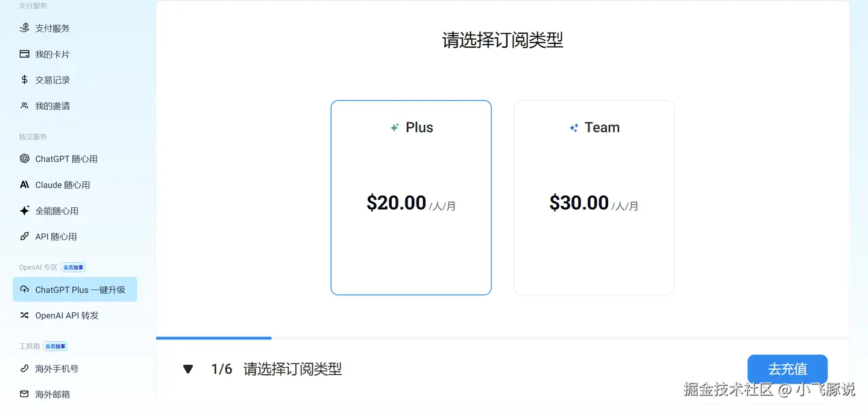Screen dimensions: 868x410
Task: Click the 全能随心用 sparkle icon
Action: point(24,210)
